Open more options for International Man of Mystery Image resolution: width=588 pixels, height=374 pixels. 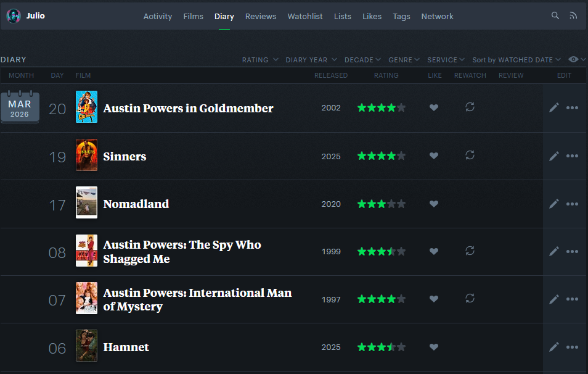click(572, 299)
